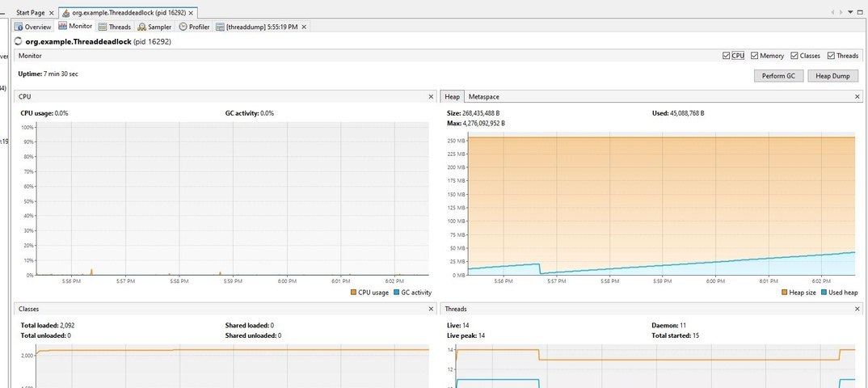The image size is (868, 388).
Task: Click the Monitor tab chart icon
Action: pos(62,26)
